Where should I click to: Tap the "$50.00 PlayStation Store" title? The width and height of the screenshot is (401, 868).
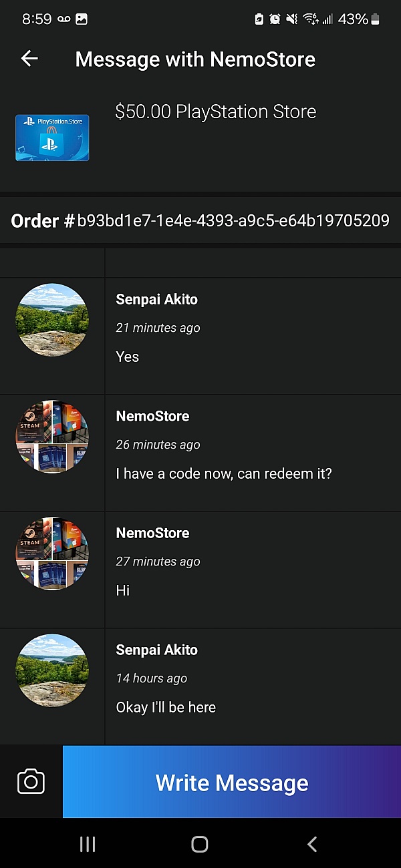click(215, 112)
